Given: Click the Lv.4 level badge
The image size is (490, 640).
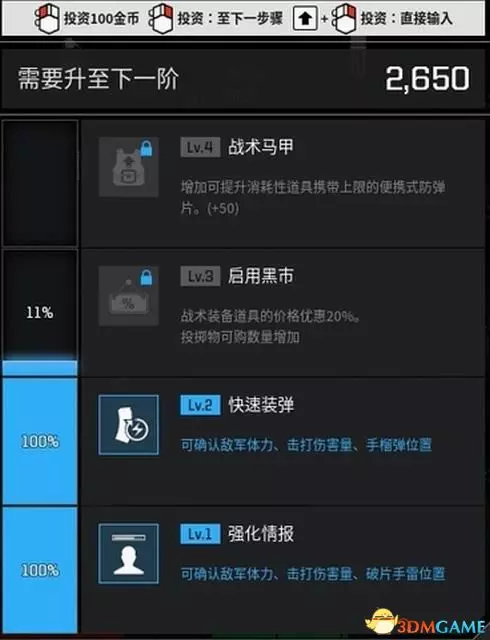Looking at the screenshot, I should pos(200,147).
